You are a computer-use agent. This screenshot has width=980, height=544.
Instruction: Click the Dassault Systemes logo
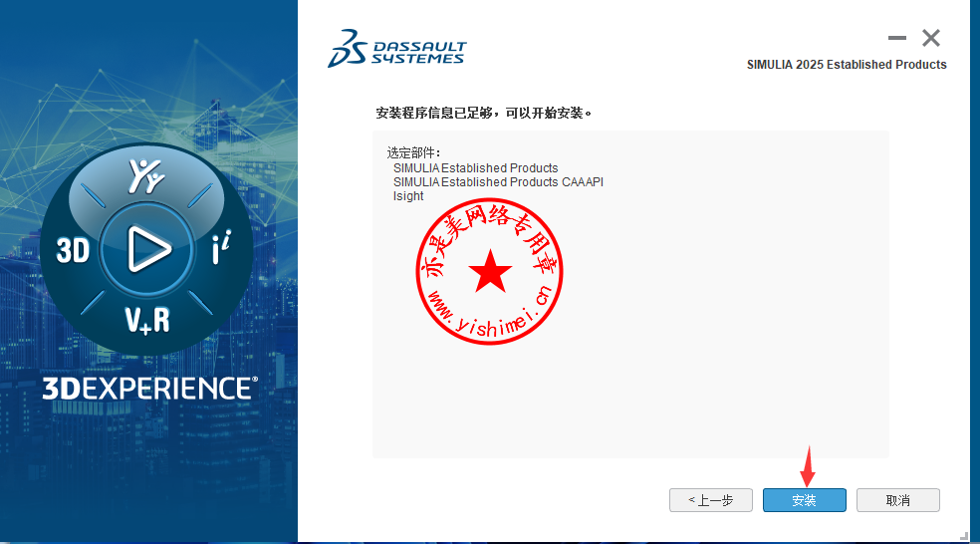(396, 48)
